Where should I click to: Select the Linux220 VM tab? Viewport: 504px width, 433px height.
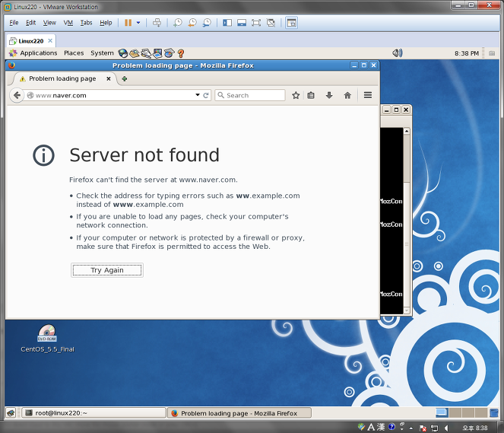pos(31,41)
